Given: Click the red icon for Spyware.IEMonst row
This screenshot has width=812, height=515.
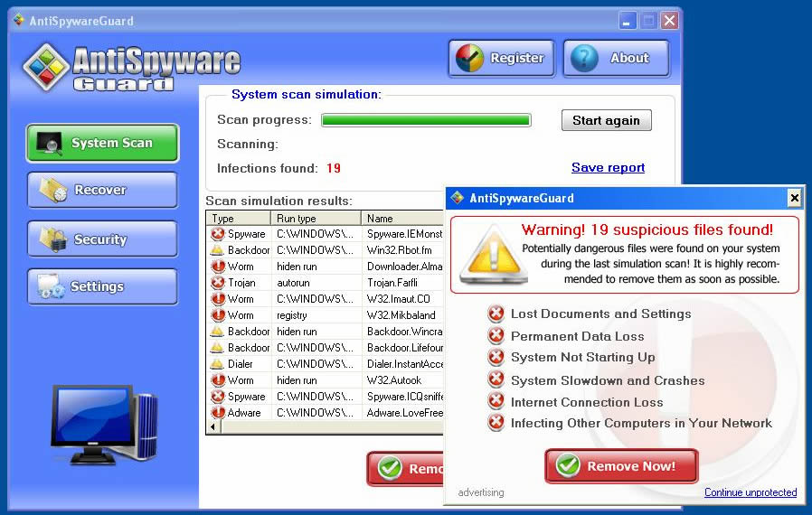Looking at the screenshot, I should 218,234.
